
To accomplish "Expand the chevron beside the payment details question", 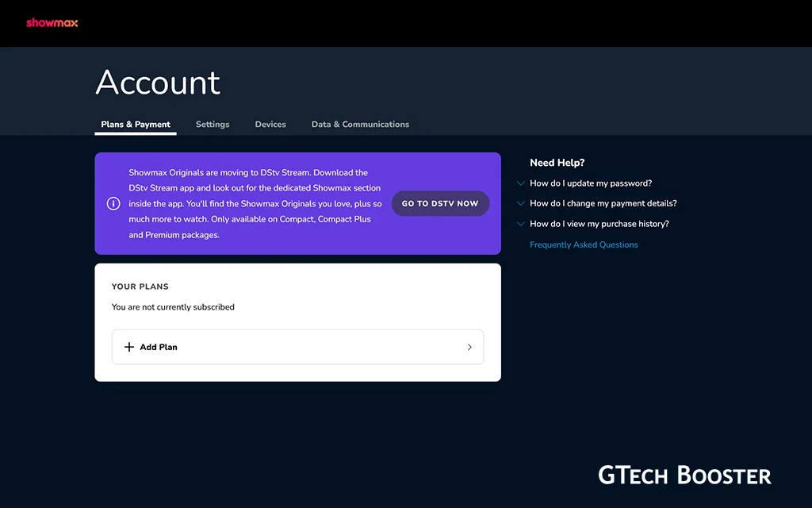I will pyautogui.click(x=521, y=203).
